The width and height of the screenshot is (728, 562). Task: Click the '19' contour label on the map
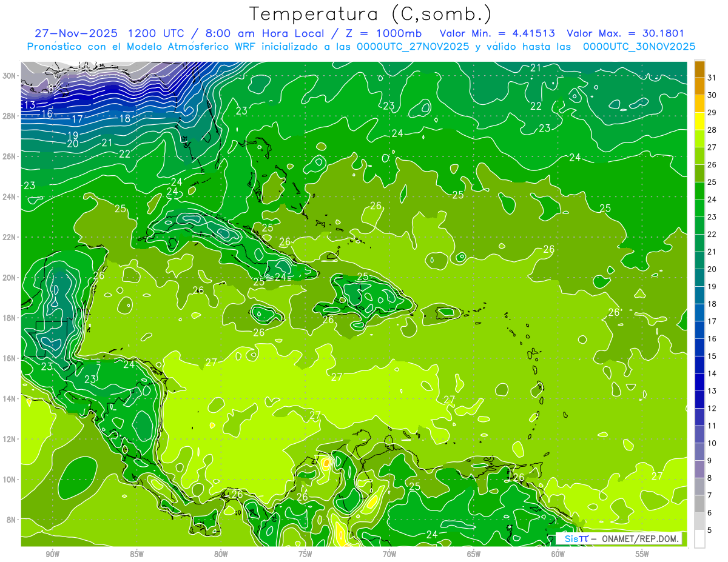pos(72,135)
